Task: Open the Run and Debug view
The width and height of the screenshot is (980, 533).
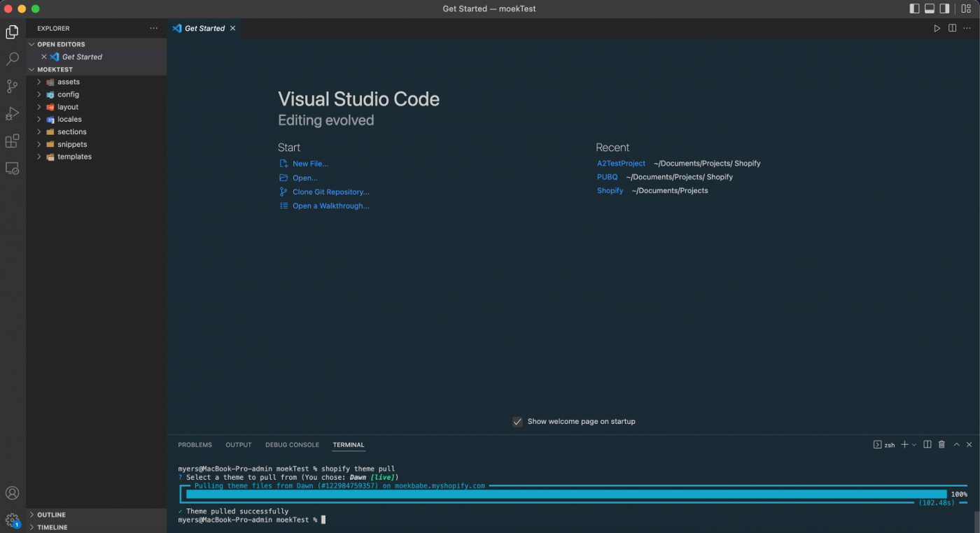Action: point(12,114)
